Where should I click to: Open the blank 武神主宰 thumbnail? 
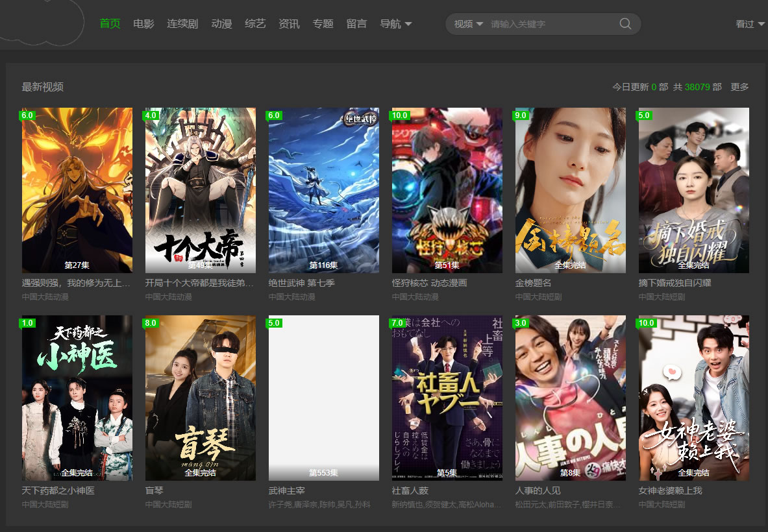[x=323, y=398]
